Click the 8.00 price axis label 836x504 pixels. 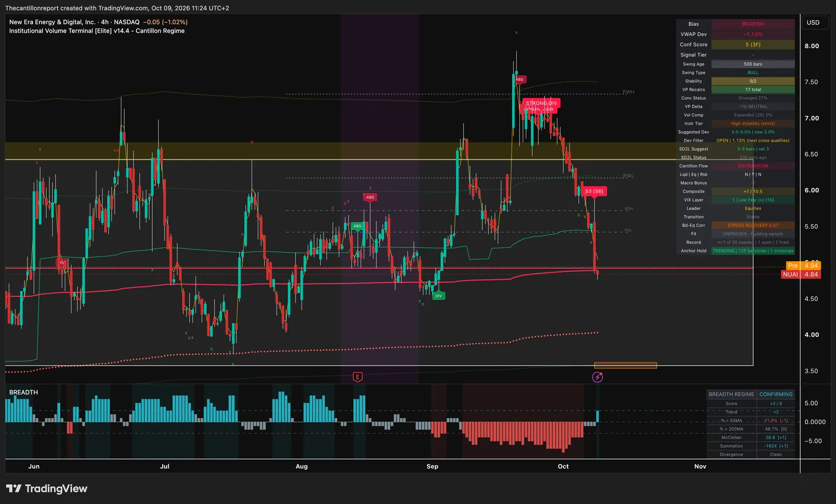(811, 46)
